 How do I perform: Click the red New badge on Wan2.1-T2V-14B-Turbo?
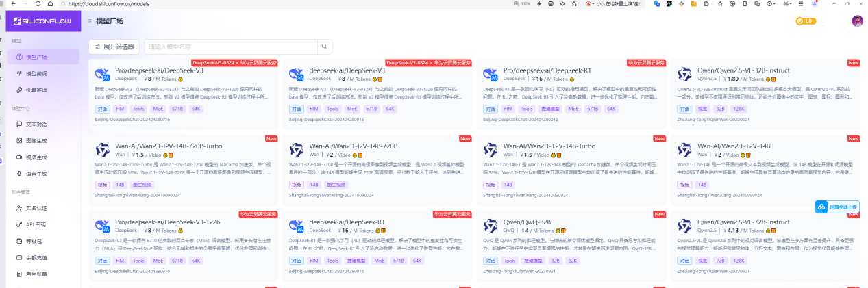[x=660, y=138]
